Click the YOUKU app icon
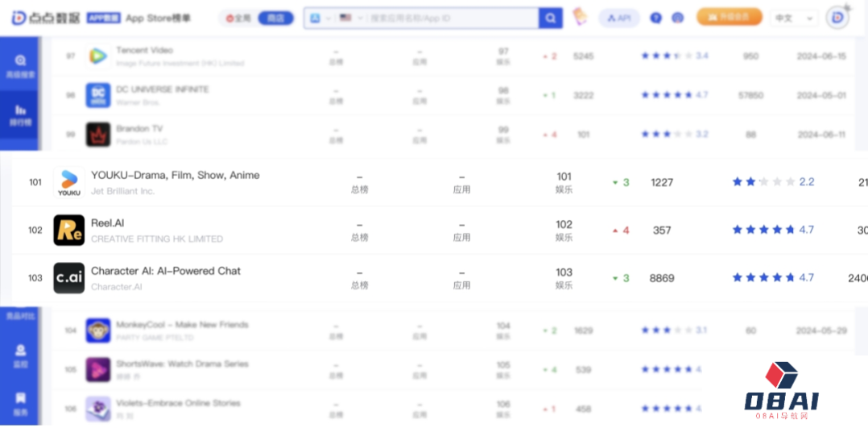Screen dimensions: 868x428 pyautogui.click(x=69, y=182)
